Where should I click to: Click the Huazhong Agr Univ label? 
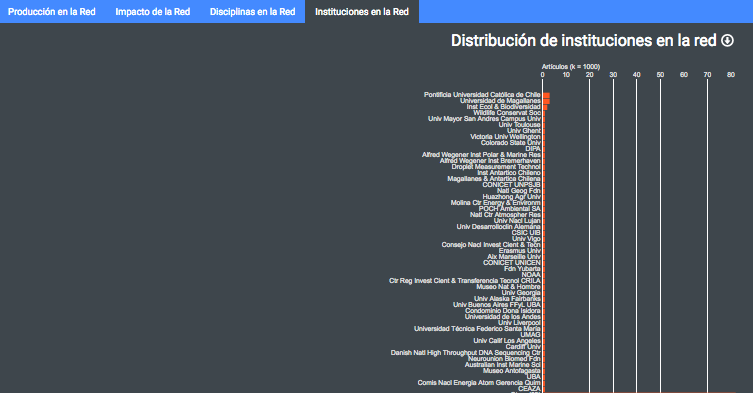tap(511, 197)
